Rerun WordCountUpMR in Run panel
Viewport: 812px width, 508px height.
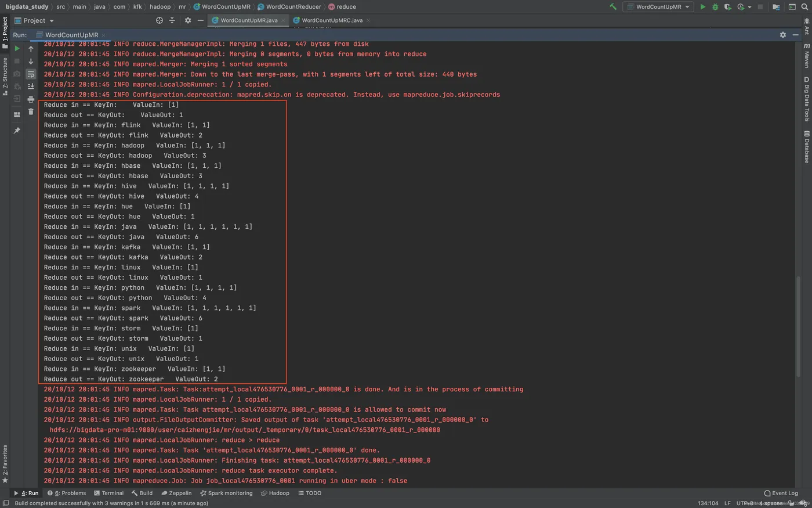click(17, 49)
